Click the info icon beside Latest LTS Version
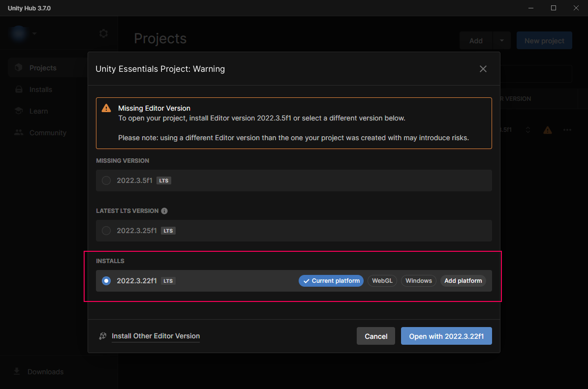588x389 pixels. click(164, 211)
